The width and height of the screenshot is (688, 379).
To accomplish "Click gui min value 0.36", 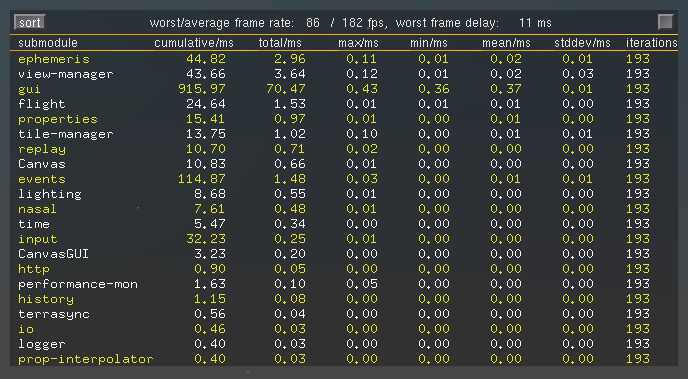I will point(434,89).
